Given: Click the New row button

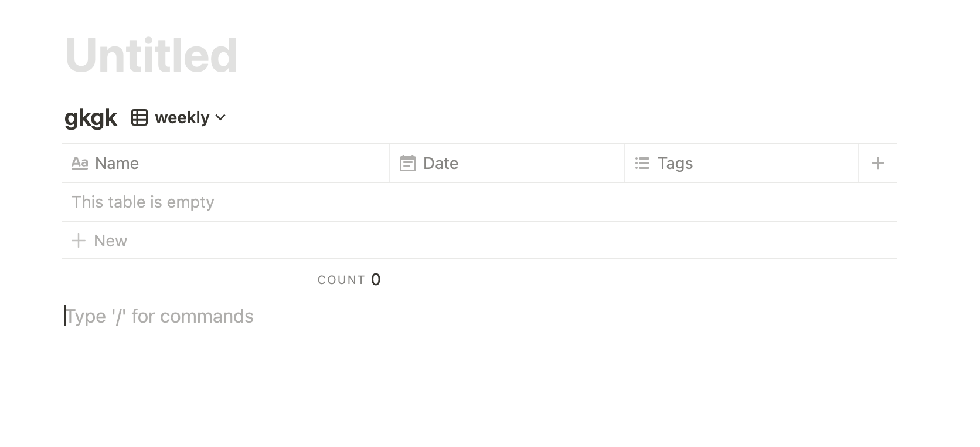Looking at the screenshot, I should pyautogui.click(x=110, y=241).
